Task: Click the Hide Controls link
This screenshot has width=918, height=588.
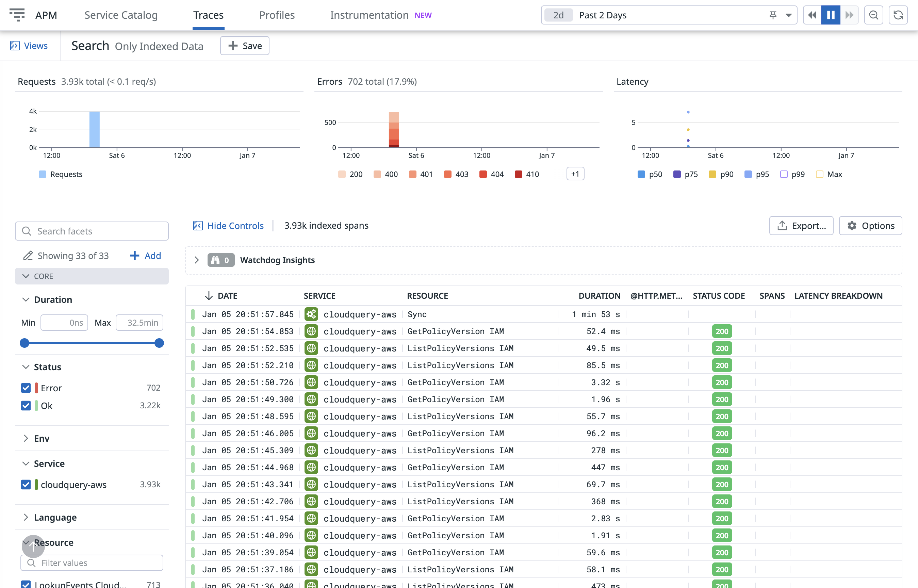Action: coord(235,226)
